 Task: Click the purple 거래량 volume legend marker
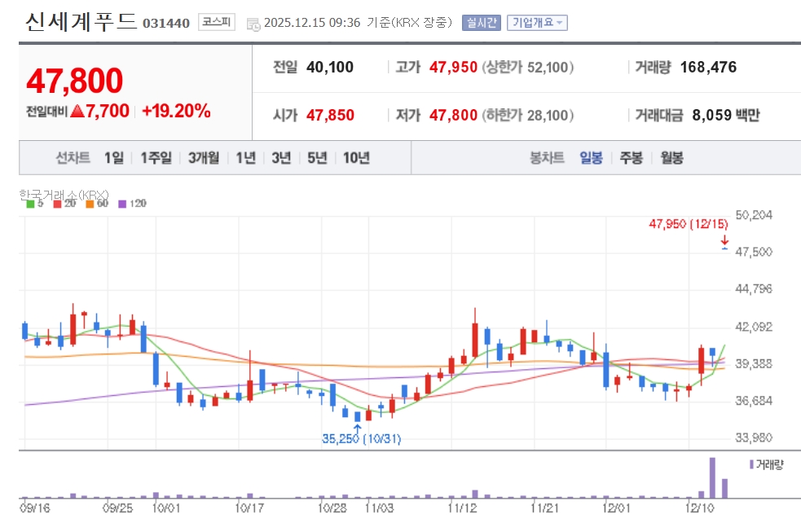point(751,464)
